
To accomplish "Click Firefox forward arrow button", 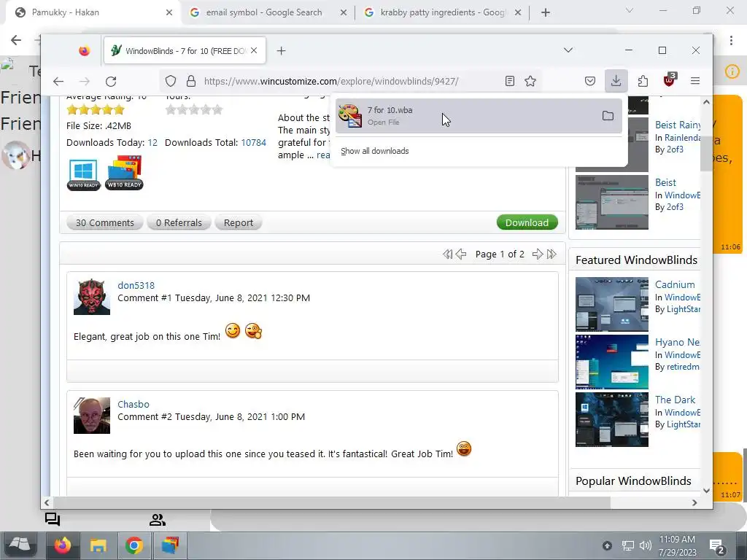I will click(85, 82).
